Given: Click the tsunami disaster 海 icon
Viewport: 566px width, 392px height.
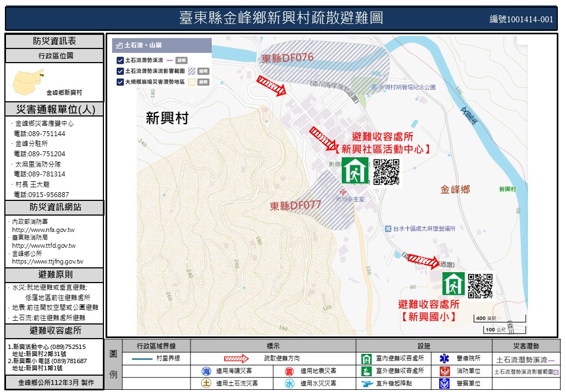Looking at the screenshot, I should 206,371.
